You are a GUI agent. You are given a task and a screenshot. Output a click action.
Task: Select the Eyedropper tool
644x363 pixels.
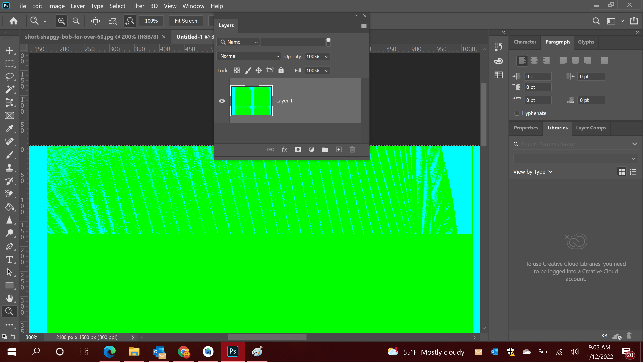10,128
